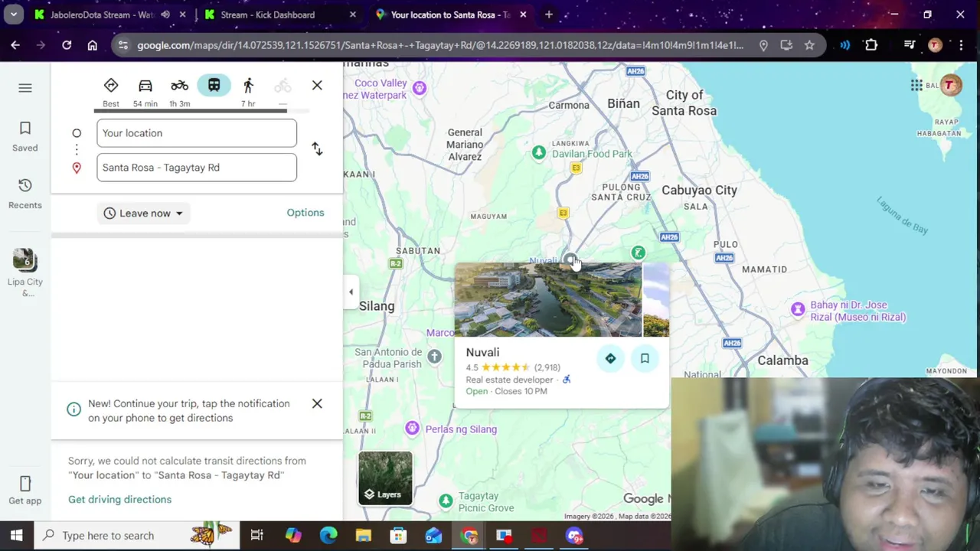Open Recents in the sidebar

tap(25, 193)
